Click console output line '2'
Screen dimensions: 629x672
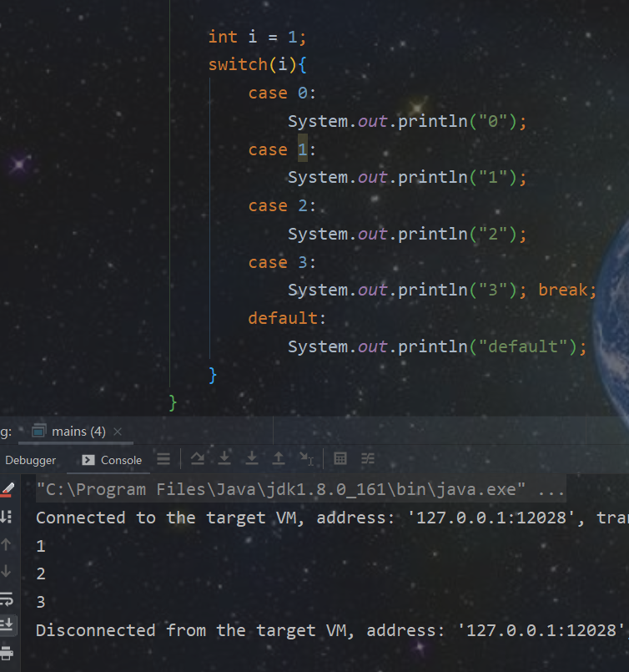point(41,573)
